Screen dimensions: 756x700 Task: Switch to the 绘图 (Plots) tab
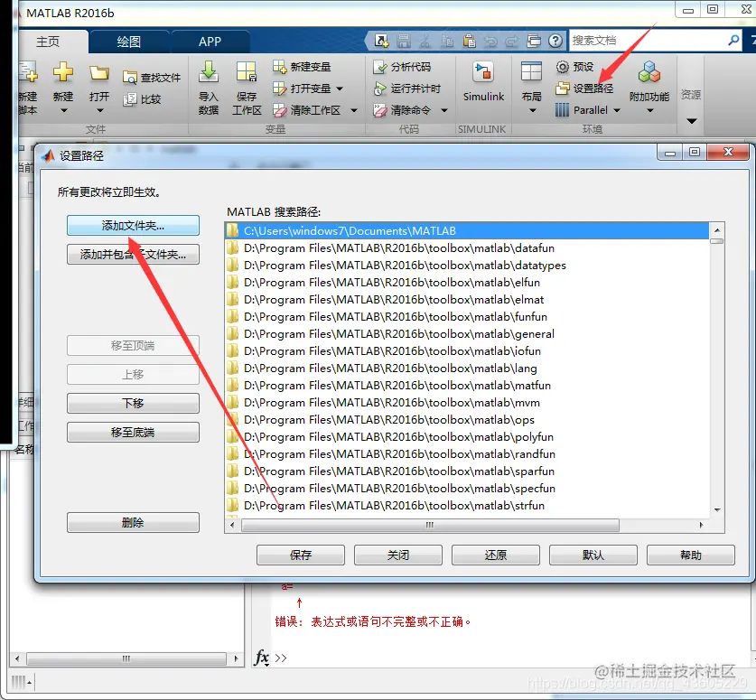[x=129, y=42]
